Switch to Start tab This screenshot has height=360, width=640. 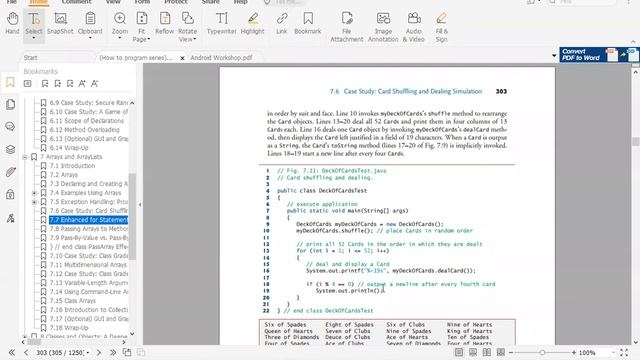(31, 58)
